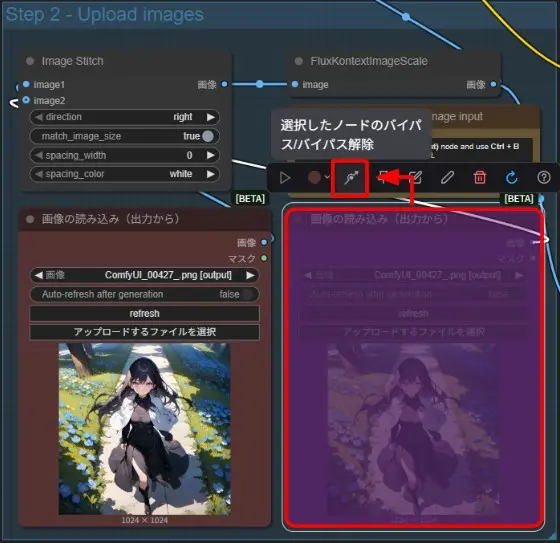Increase spacing_width with right arrow
This screenshot has width=560, height=543.
pos(211,155)
